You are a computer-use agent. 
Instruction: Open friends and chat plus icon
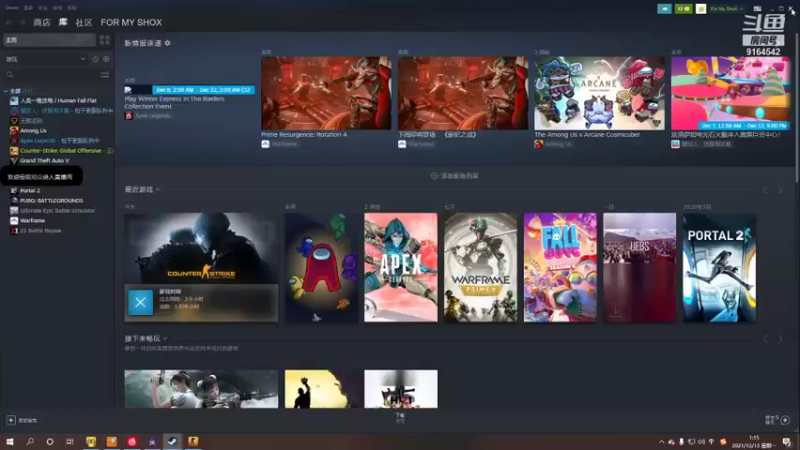[x=785, y=420]
